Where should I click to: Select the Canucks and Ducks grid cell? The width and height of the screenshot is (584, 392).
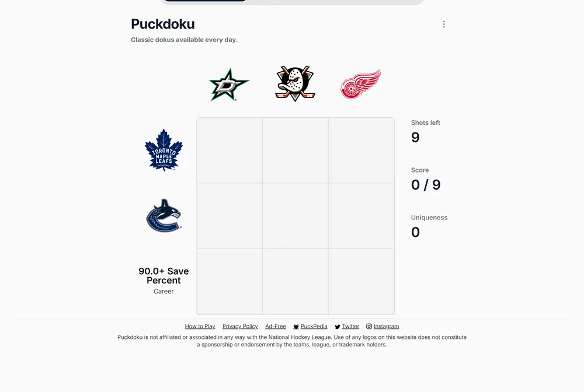296,216
